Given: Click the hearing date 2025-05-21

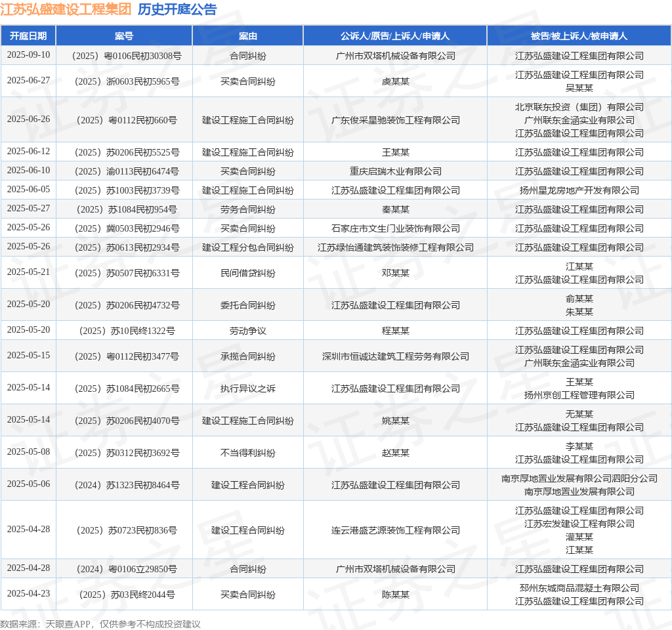Looking at the screenshot, I should [28, 272].
